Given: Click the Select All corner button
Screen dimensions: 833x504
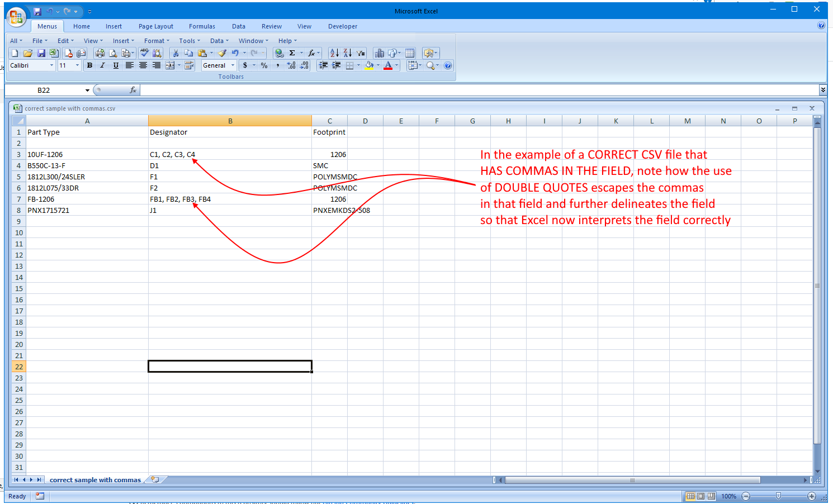Looking at the screenshot, I should (18, 121).
